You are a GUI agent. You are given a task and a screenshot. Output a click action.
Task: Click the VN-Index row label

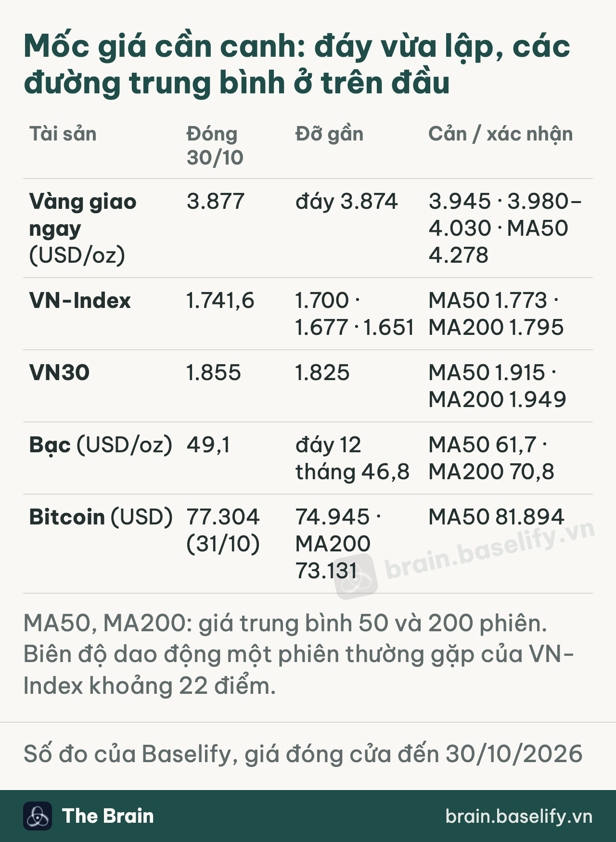(80, 300)
